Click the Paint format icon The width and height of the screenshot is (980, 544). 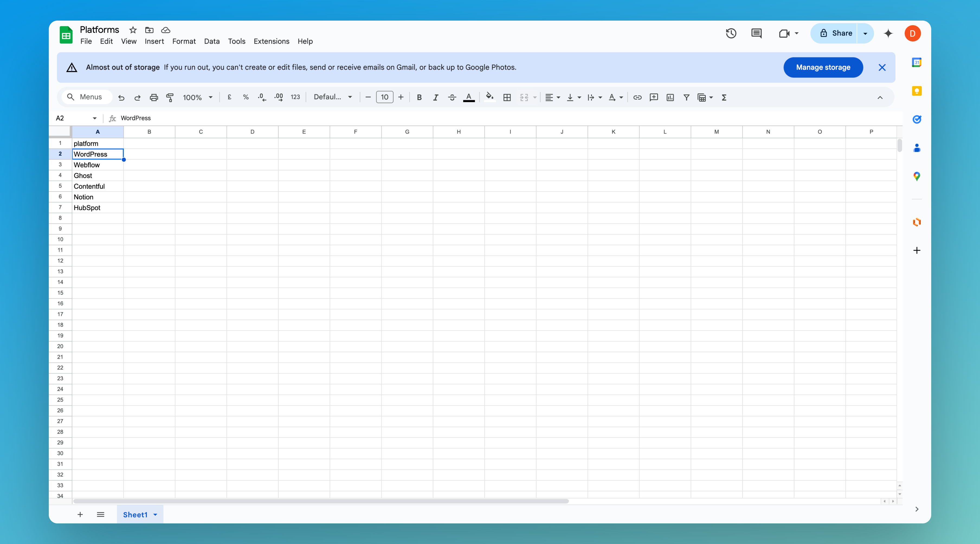[170, 97]
